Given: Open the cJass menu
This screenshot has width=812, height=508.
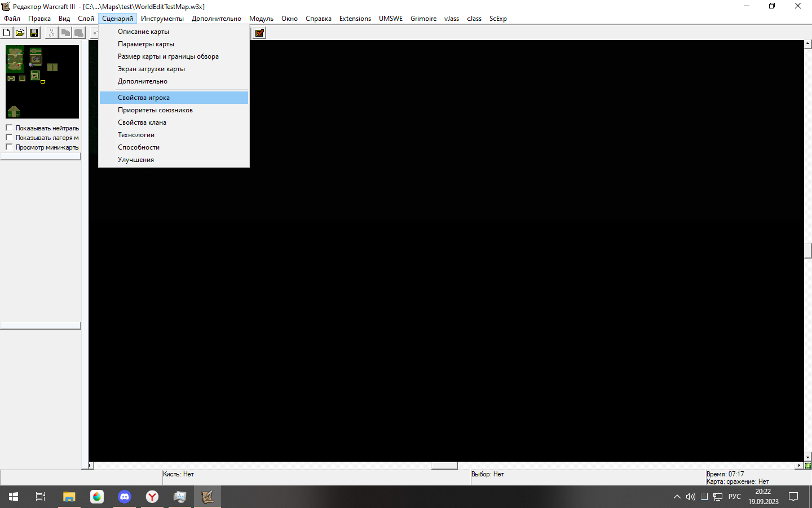Looking at the screenshot, I should tap(474, 19).
